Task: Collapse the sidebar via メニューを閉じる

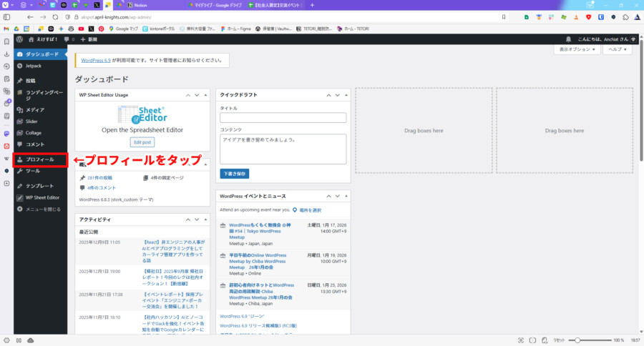Action: click(x=43, y=209)
